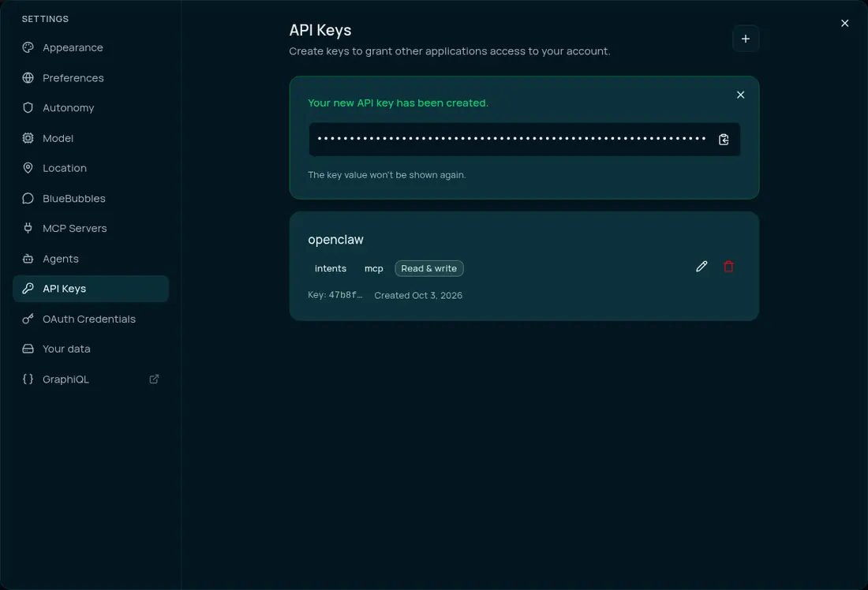The width and height of the screenshot is (868, 590).
Task: Click the GraphiQL braces icon
Action: (28, 379)
